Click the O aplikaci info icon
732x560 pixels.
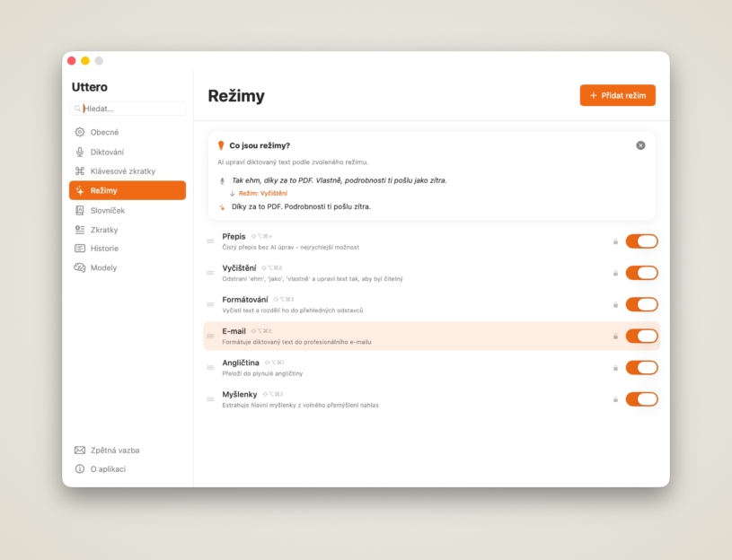[80, 468]
